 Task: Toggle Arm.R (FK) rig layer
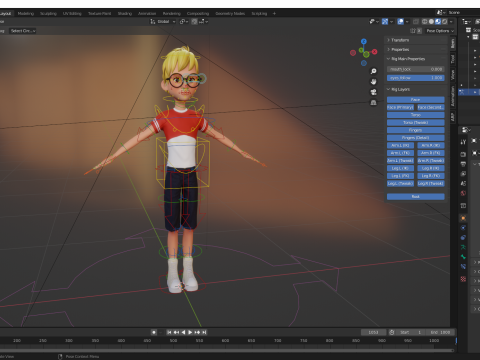click(431, 153)
